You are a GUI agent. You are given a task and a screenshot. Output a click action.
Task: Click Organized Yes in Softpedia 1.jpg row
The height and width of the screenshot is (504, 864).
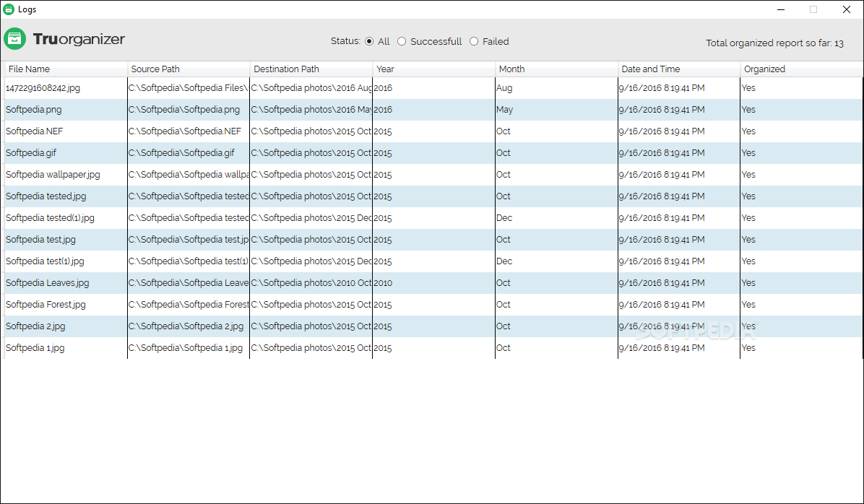pyautogui.click(x=748, y=347)
